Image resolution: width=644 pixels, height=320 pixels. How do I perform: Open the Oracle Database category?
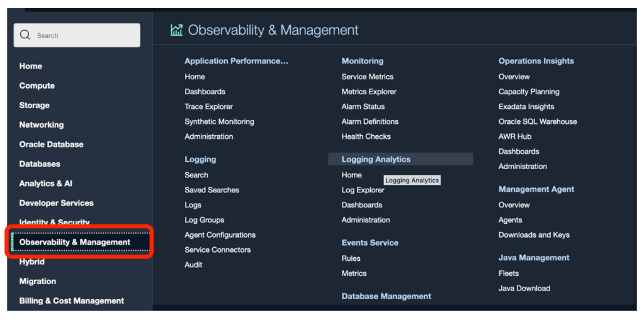coord(51,144)
